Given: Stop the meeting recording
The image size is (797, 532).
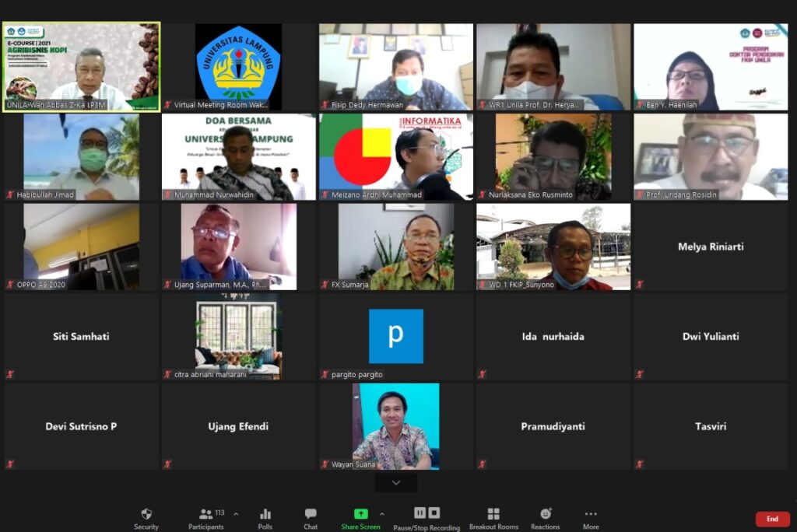Looking at the screenshot, I should [x=434, y=513].
